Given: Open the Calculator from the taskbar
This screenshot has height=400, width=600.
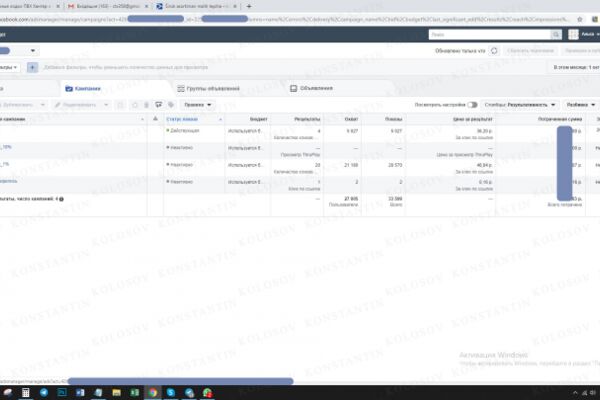Looking at the screenshot, I should point(25,392).
